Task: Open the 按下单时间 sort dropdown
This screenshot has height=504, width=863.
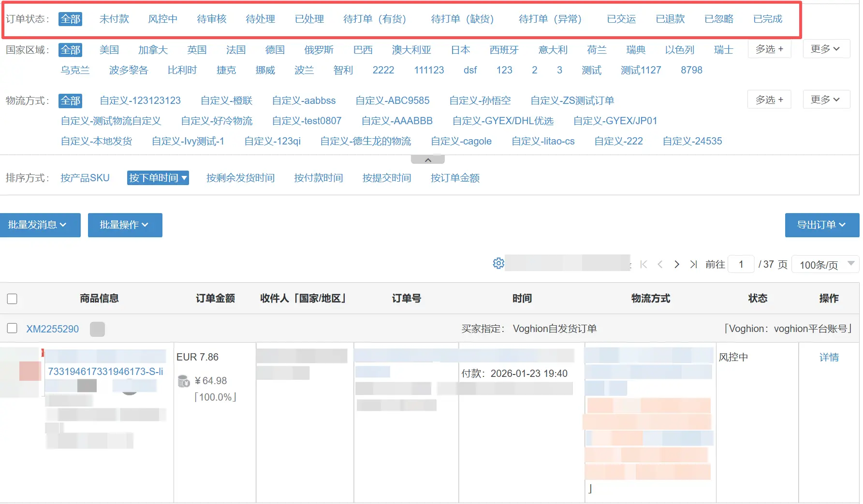Action: point(158,178)
